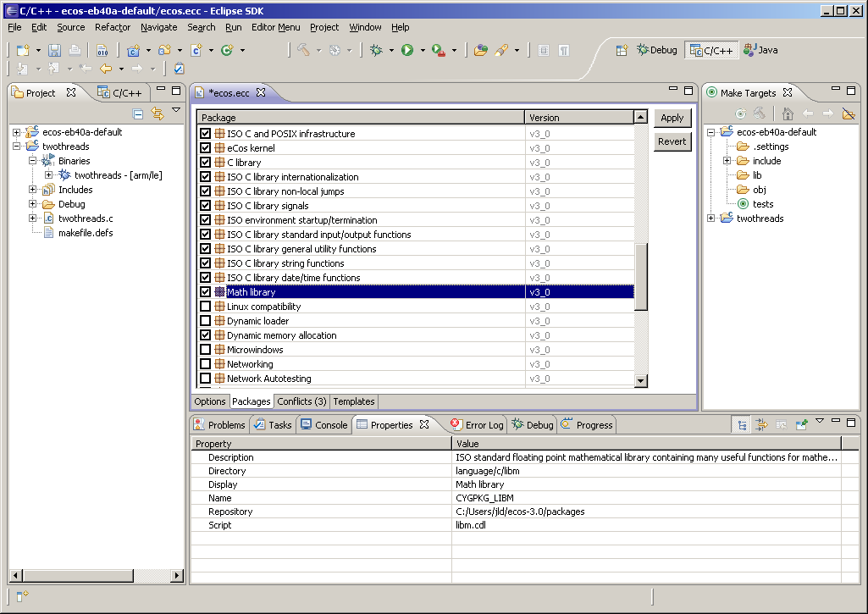
Task: Click the fast view icon in status bar
Action: (x=22, y=596)
